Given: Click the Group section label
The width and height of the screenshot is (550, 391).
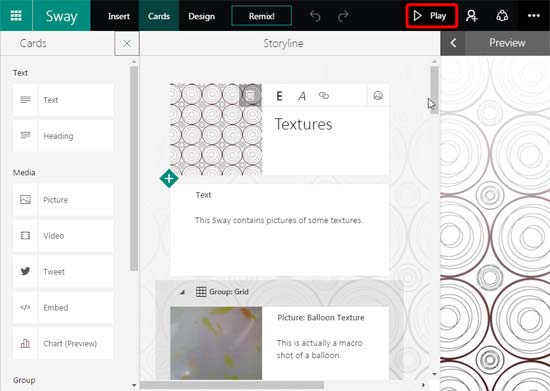Looking at the screenshot, I should pos(24,380).
